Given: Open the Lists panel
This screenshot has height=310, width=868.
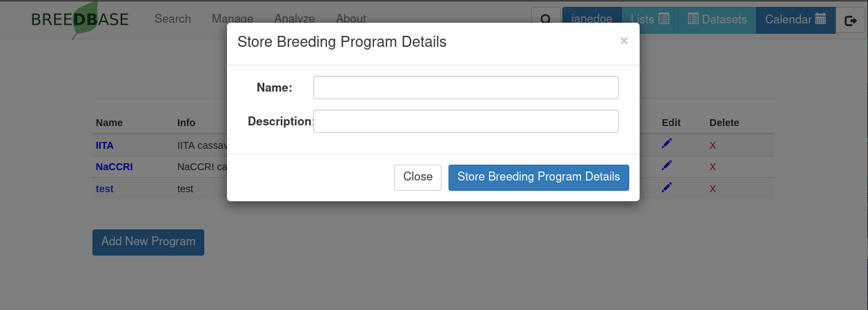Looking at the screenshot, I should click(x=650, y=20).
